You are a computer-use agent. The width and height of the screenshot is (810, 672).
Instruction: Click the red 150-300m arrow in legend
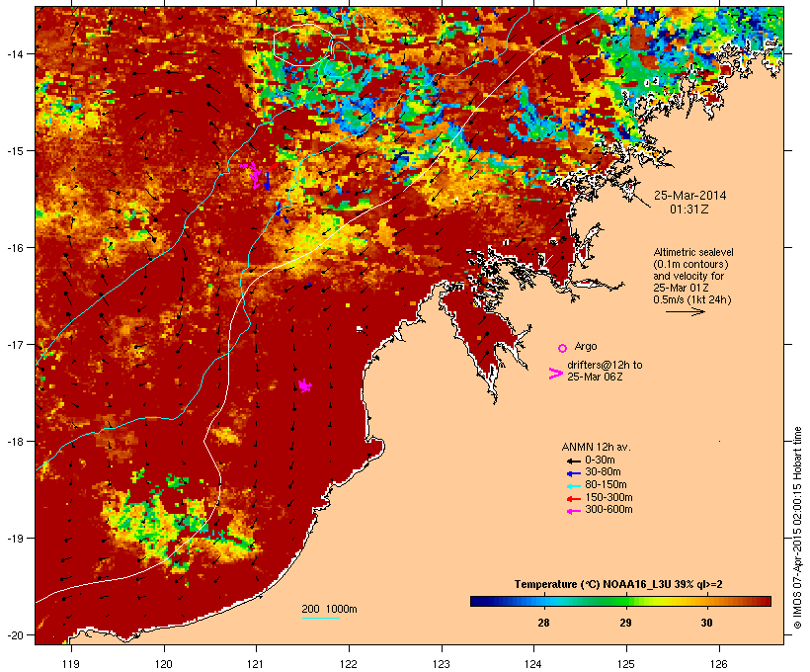[573, 499]
